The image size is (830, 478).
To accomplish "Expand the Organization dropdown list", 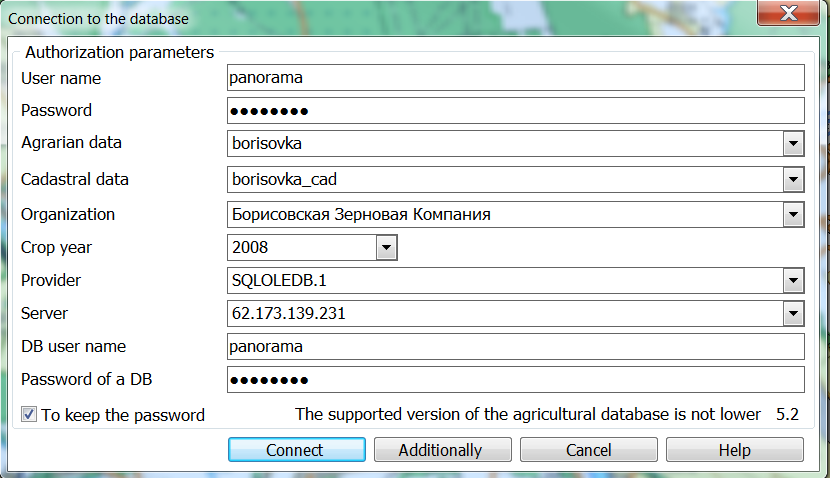I will tap(793, 214).
